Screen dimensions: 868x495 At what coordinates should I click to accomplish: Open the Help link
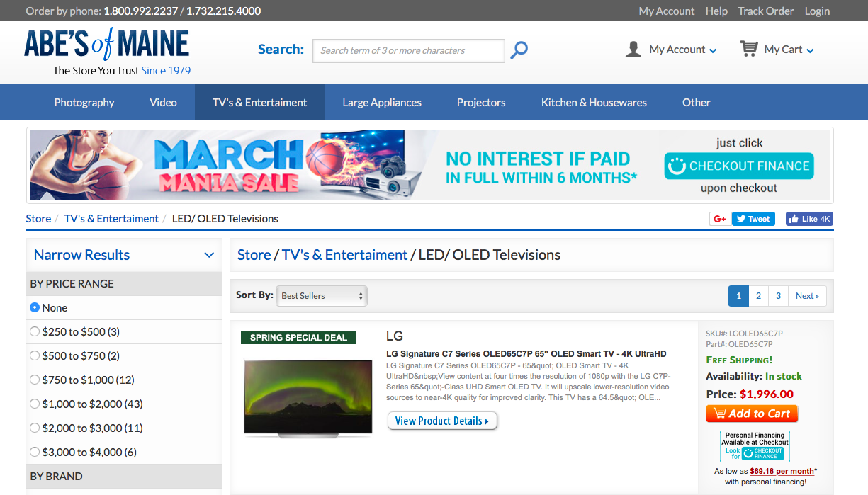(716, 11)
